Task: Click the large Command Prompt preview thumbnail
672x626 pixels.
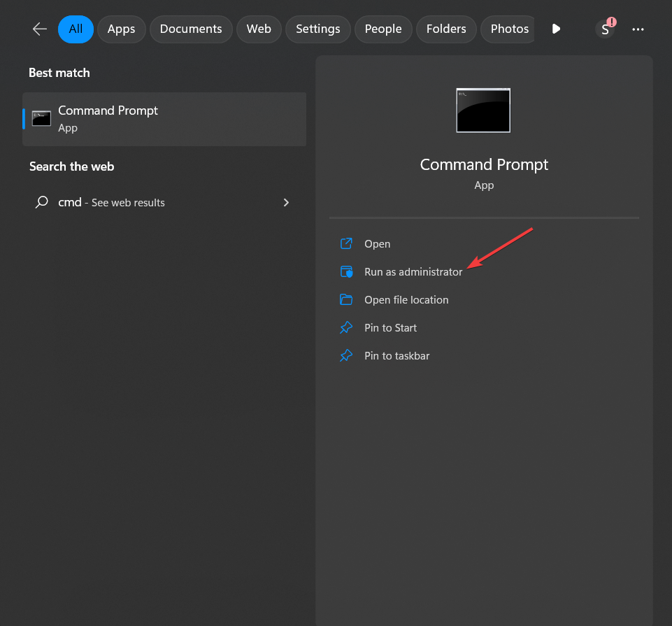Action: click(483, 111)
